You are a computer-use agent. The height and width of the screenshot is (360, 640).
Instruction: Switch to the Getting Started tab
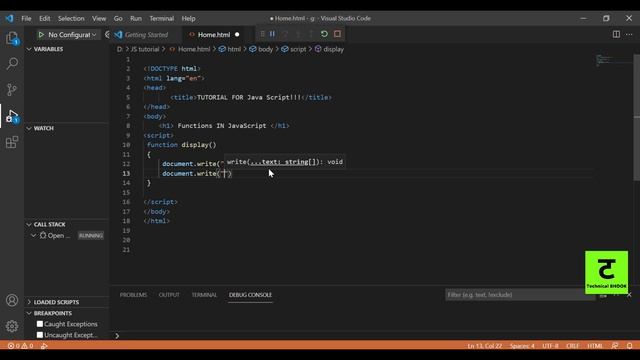click(x=146, y=35)
